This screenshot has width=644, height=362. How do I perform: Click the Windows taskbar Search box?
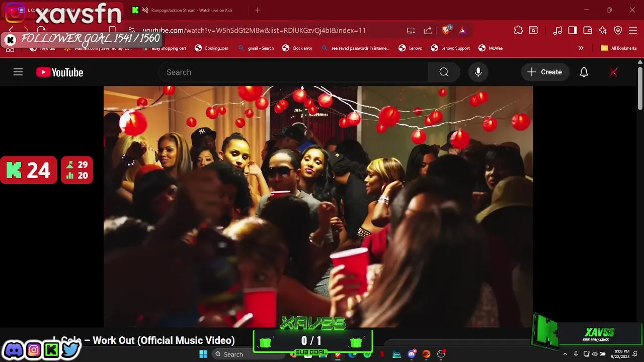tap(248, 354)
